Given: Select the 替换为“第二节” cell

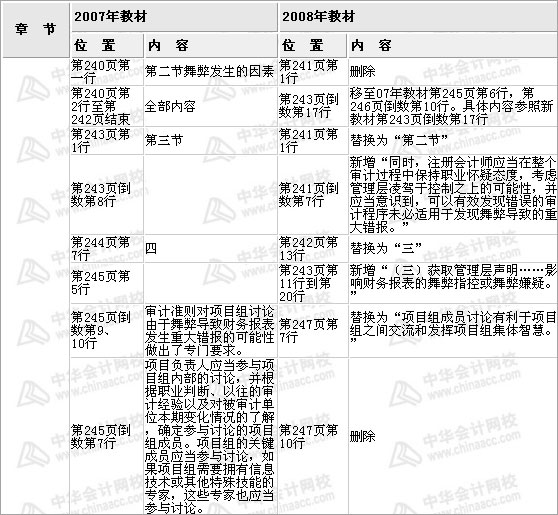Looking at the screenshot, I should tap(453, 141).
